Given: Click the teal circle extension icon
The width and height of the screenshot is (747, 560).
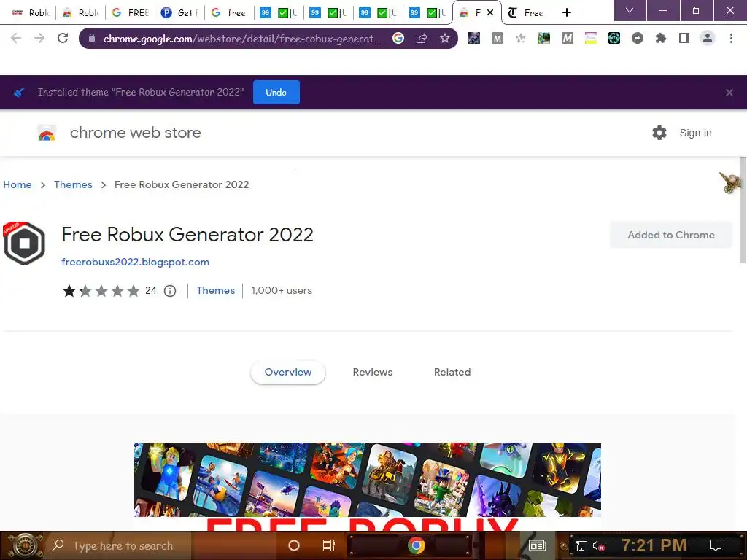Looking at the screenshot, I should [x=614, y=38].
